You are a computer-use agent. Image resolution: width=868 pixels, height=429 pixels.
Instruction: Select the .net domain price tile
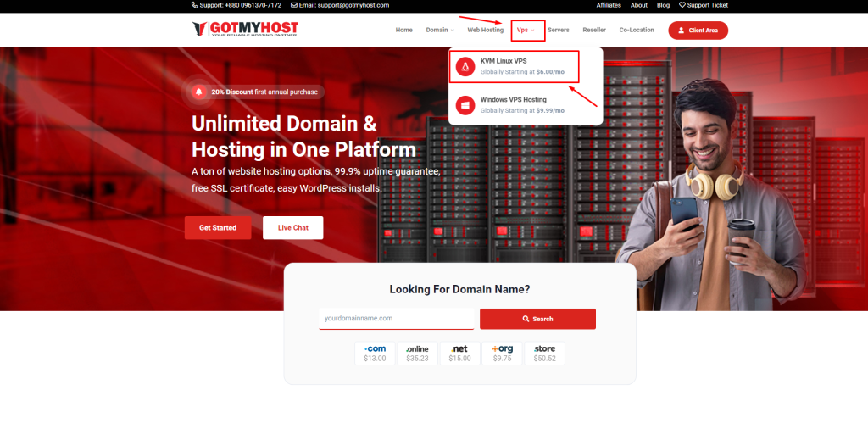pyautogui.click(x=459, y=354)
